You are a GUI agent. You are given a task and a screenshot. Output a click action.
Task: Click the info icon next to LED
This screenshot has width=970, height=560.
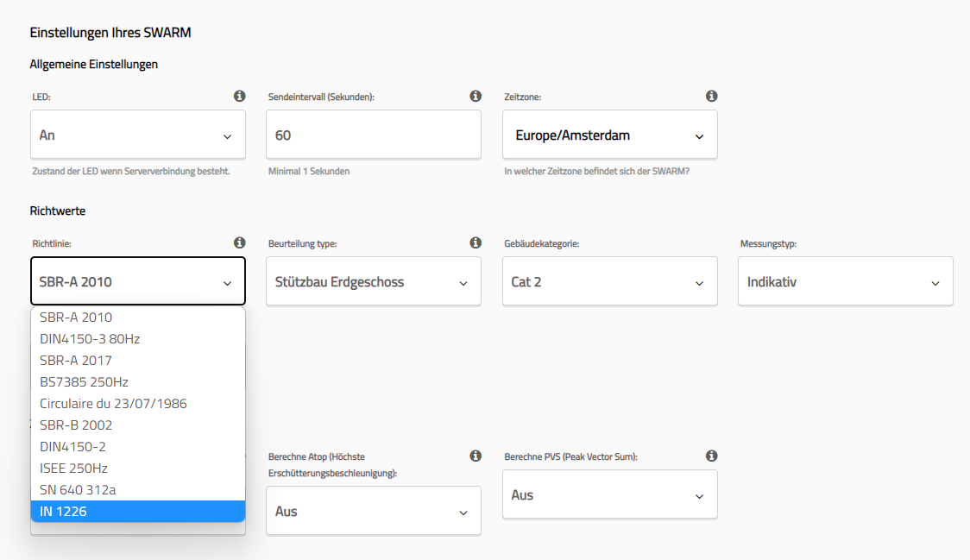point(240,97)
